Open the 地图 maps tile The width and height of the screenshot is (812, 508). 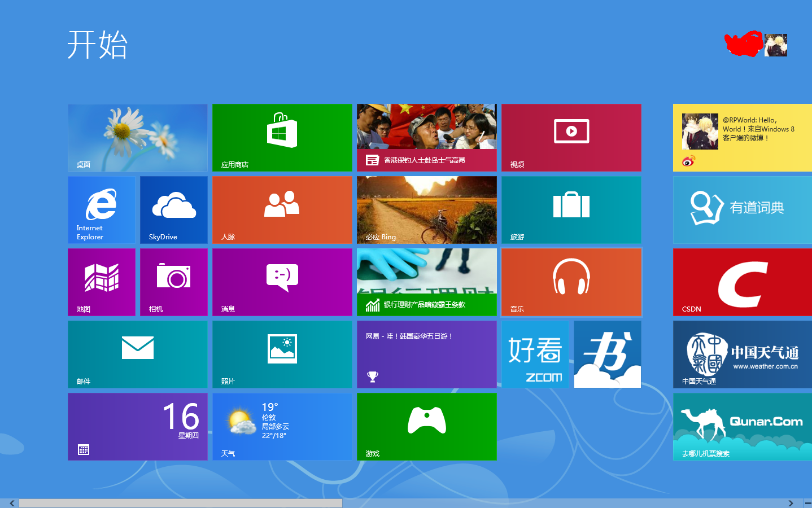point(102,282)
